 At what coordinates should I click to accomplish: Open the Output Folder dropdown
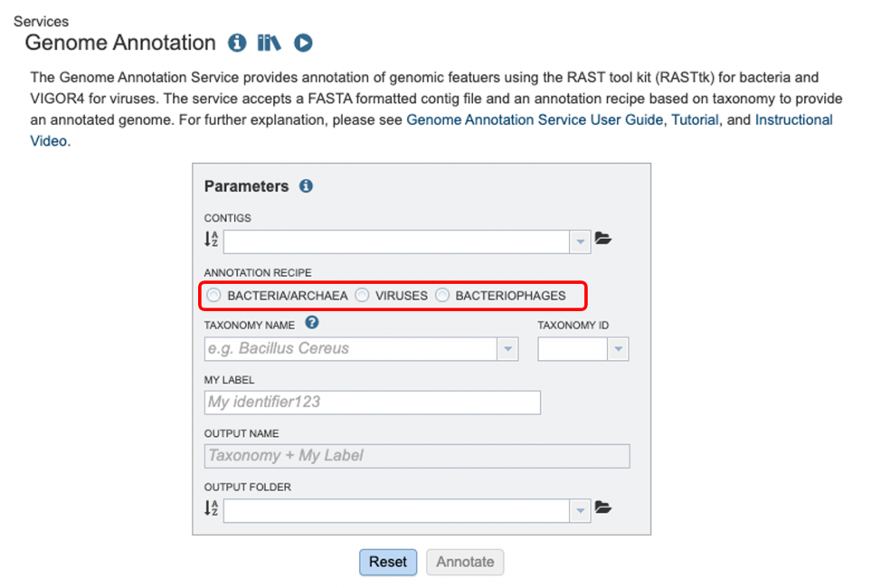click(x=580, y=509)
